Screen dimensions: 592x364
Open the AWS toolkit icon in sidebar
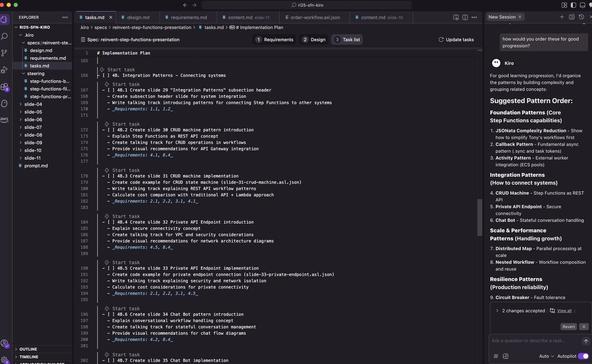(4, 120)
